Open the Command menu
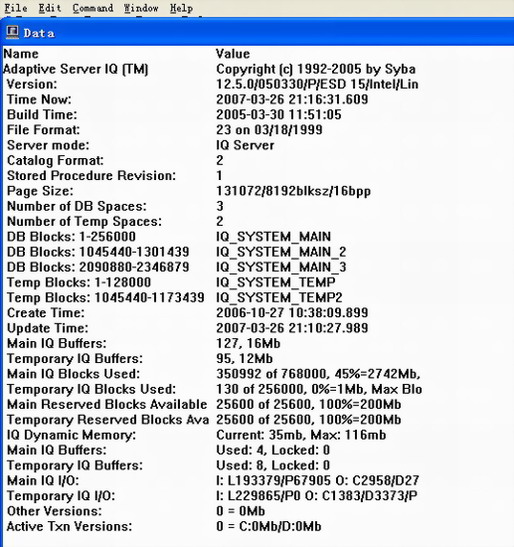The height and width of the screenshot is (547, 514). (x=93, y=8)
